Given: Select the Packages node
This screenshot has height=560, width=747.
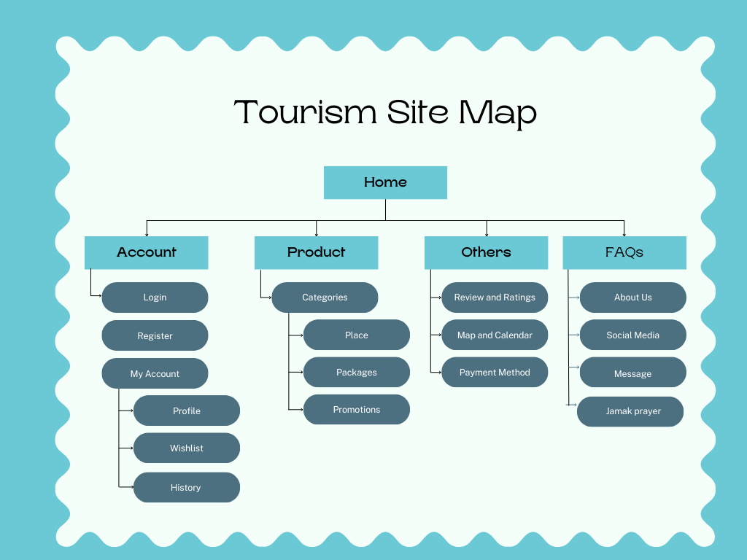Looking at the screenshot, I should (x=356, y=372).
